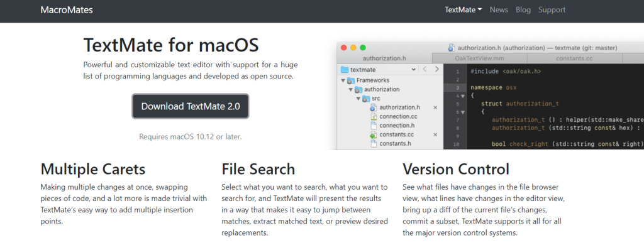Open the textmate folder dropdown chevron
Viewport: 644px width, 245px height.
[x=413, y=70]
